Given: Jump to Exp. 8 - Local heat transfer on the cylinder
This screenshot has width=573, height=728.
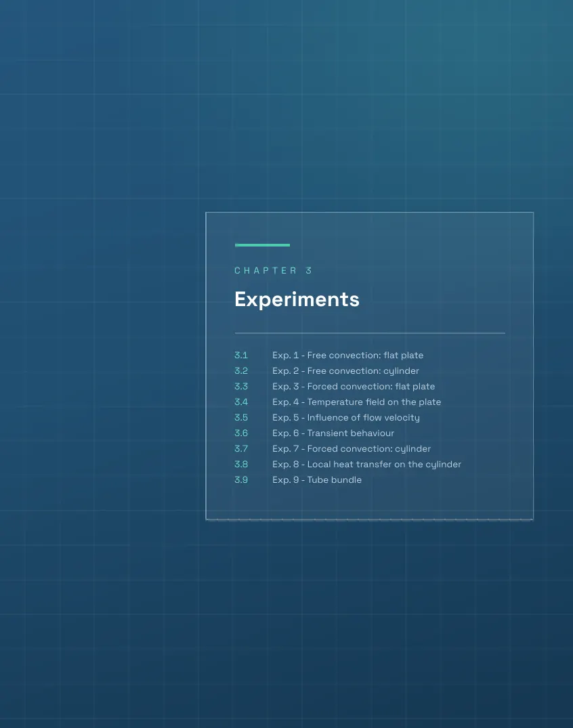Looking at the screenshot, I should pos(367,465).
